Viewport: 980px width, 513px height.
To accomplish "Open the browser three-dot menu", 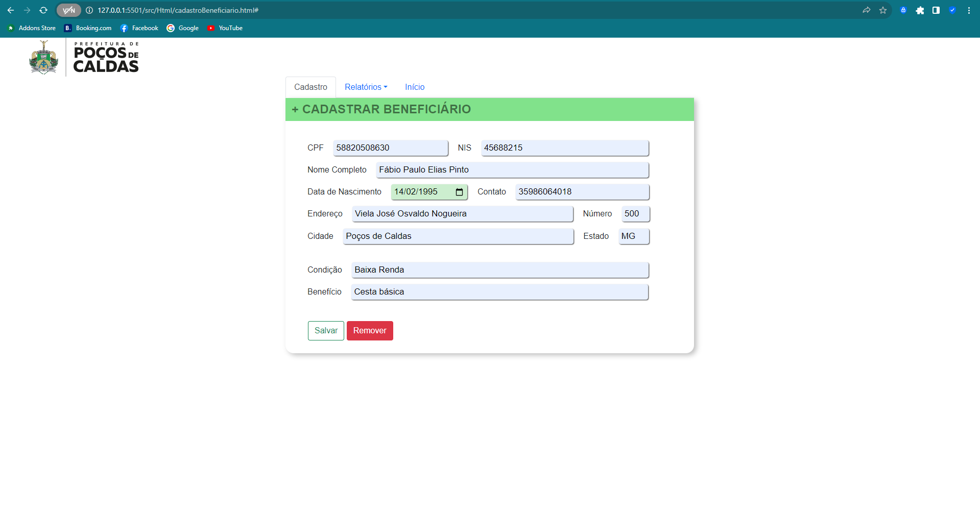I will [x=969, y=10].
